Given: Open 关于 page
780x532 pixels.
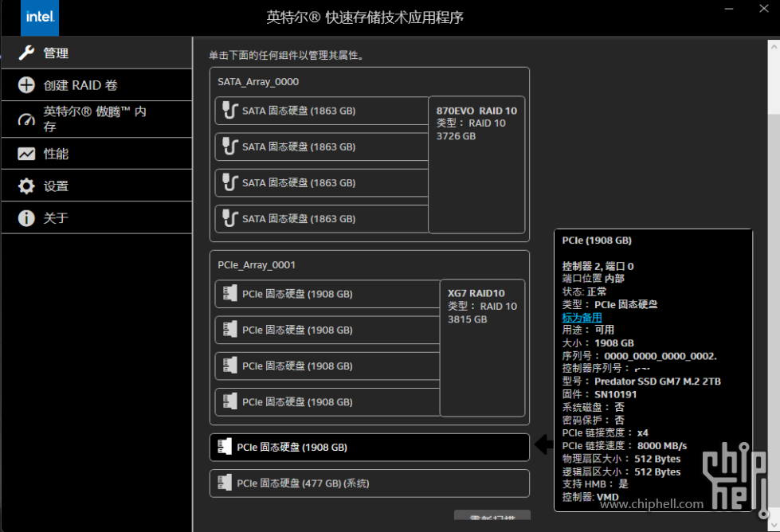Looking at the screenshot, I should (x=97, y=217).
